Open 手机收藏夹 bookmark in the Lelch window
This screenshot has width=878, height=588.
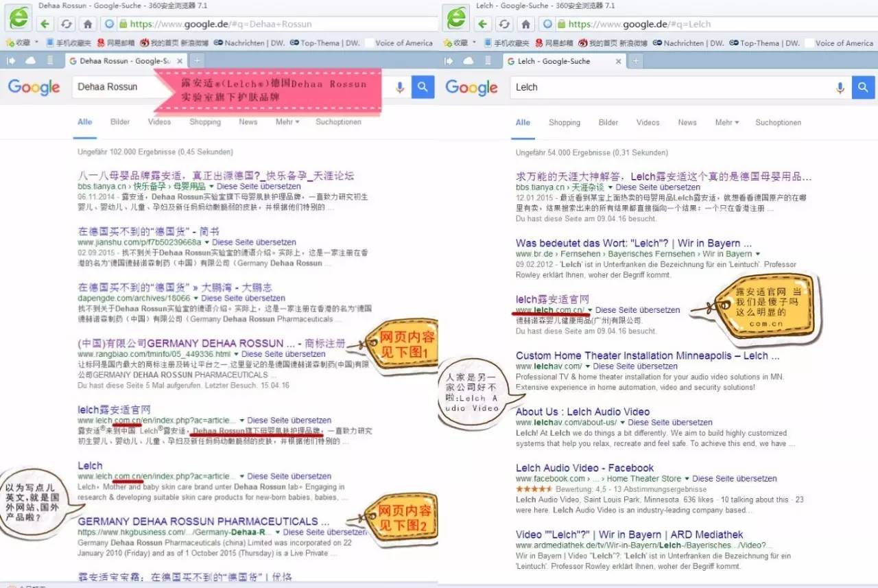coord(508,43)
